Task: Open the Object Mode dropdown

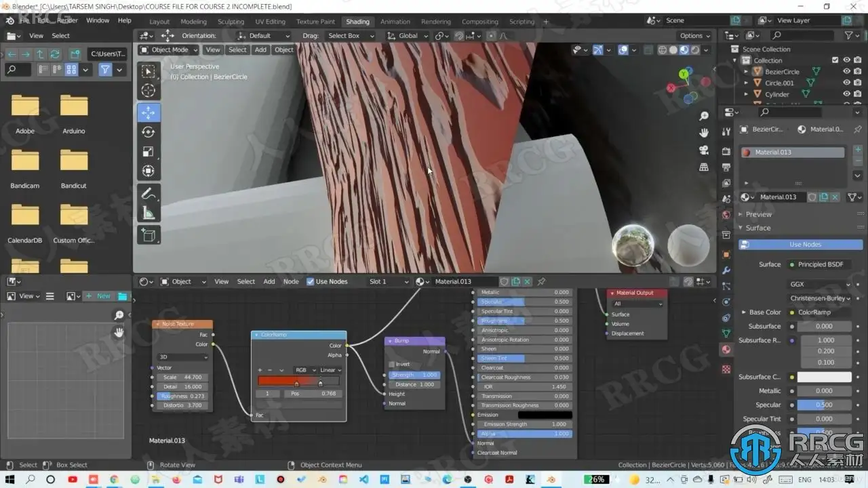Action: (168, 49)
